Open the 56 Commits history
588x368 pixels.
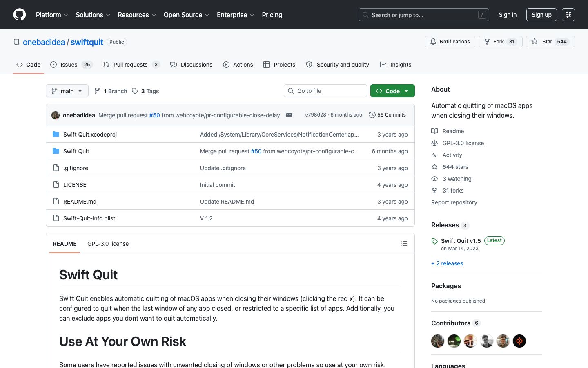pos(387,115)
